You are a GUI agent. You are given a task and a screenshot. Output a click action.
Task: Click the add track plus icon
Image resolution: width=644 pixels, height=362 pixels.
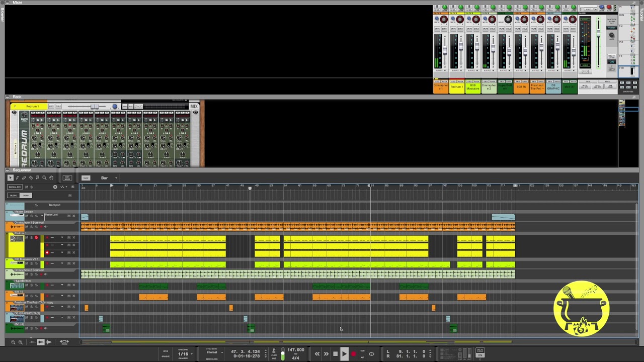click(x=55, y=187)
